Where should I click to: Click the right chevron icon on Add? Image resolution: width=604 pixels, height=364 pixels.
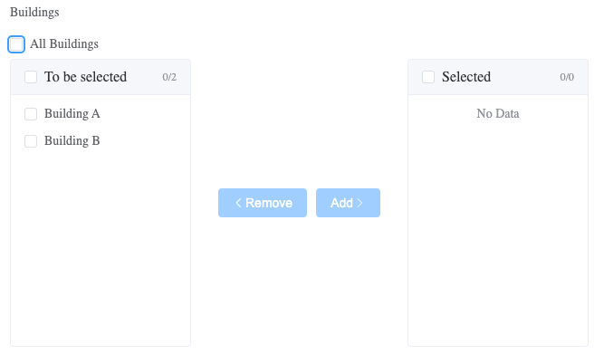click(x=360, y=203)
